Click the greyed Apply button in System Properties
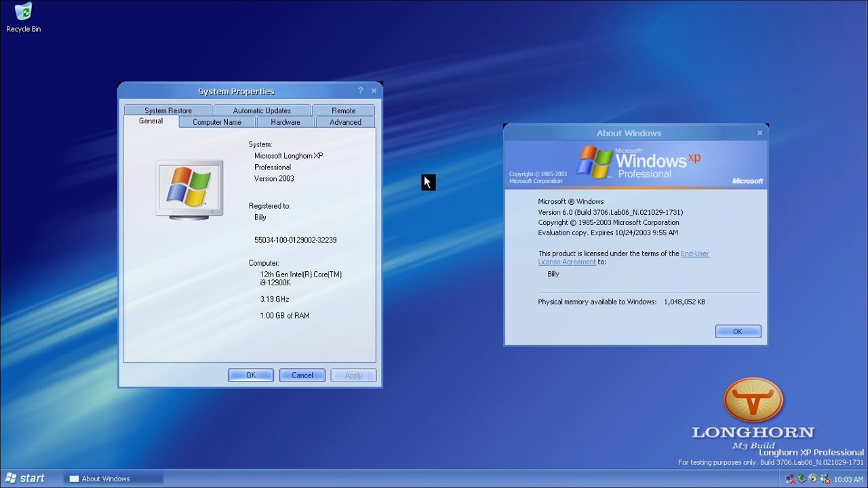The width and height of the screenshot is (868, 488). pyautogui.click(x=353, y=375)
